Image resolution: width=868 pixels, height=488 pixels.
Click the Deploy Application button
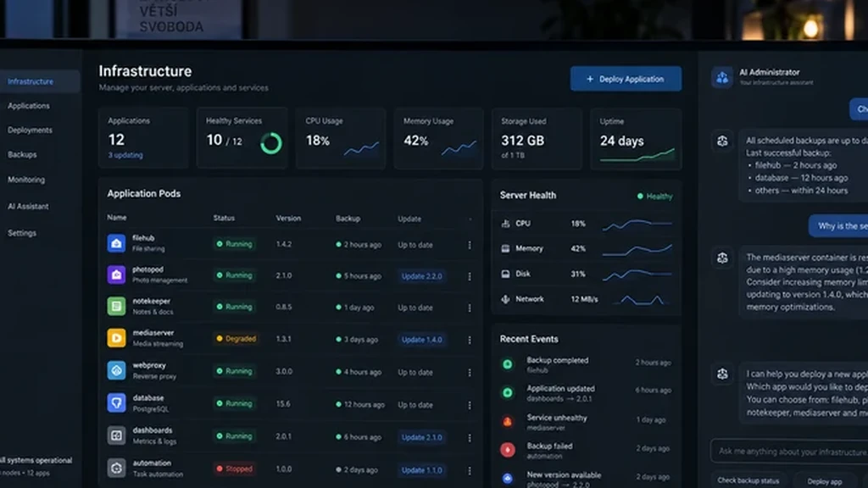click(x=626, y=79)
